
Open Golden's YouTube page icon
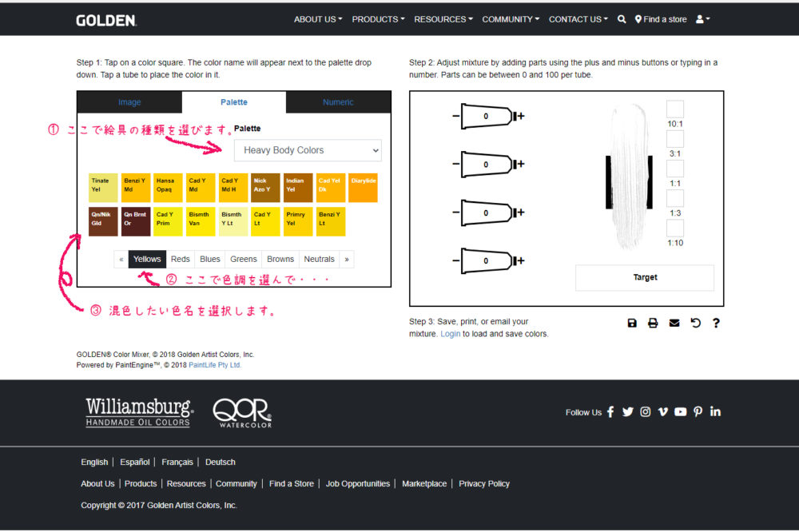(680, 411)
